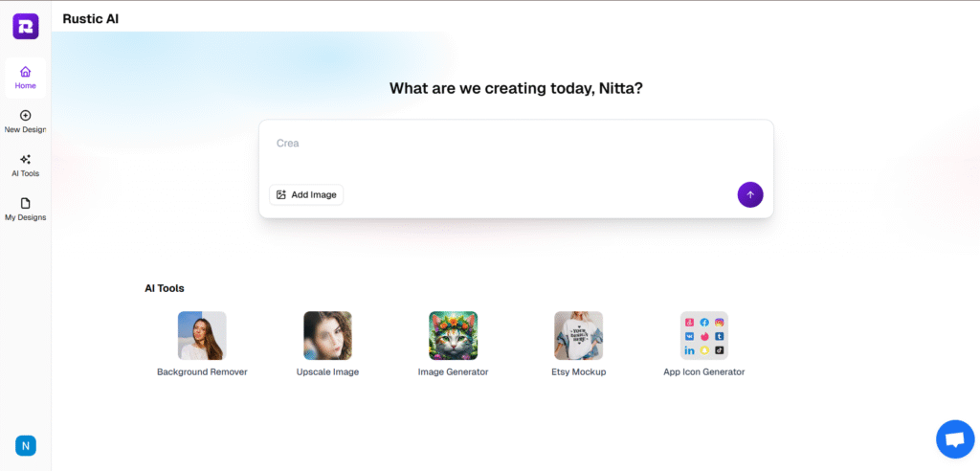Go to Home in the sidebar
This screenshot has height=471, width=980.
(x=25, y=77)
